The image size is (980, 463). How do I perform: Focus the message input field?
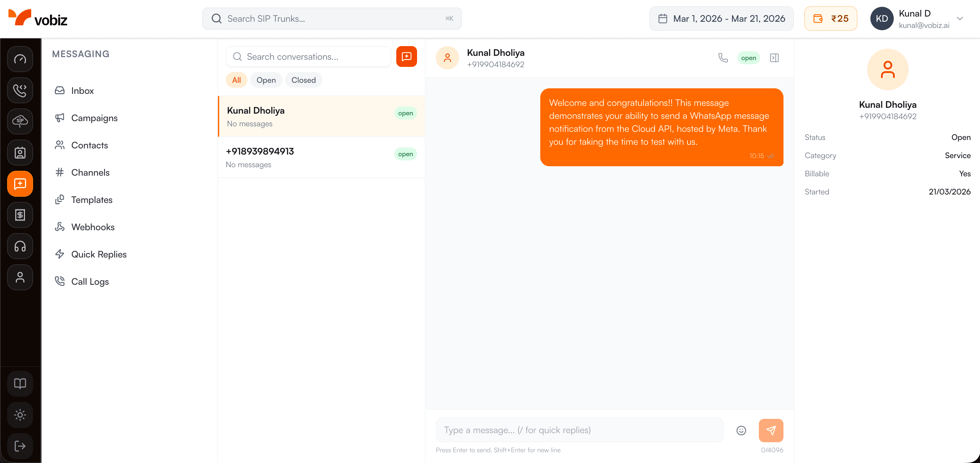[x=578, y=430]
